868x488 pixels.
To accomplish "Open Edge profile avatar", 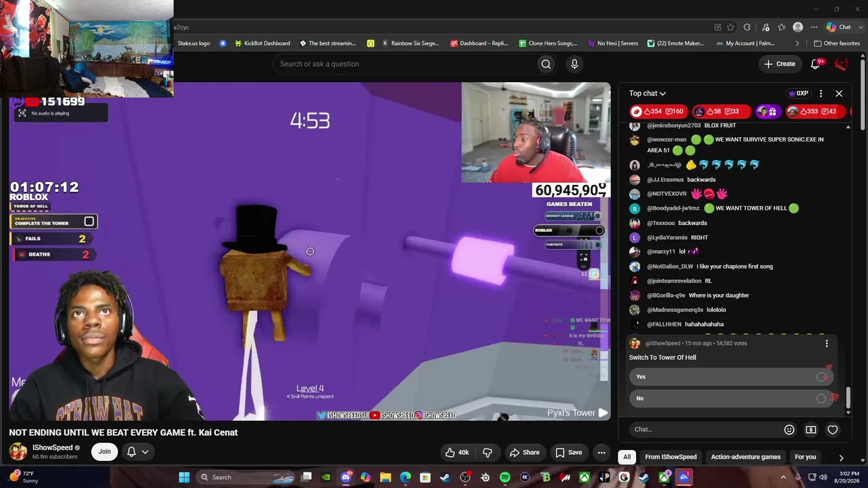I will coord(798,27).
